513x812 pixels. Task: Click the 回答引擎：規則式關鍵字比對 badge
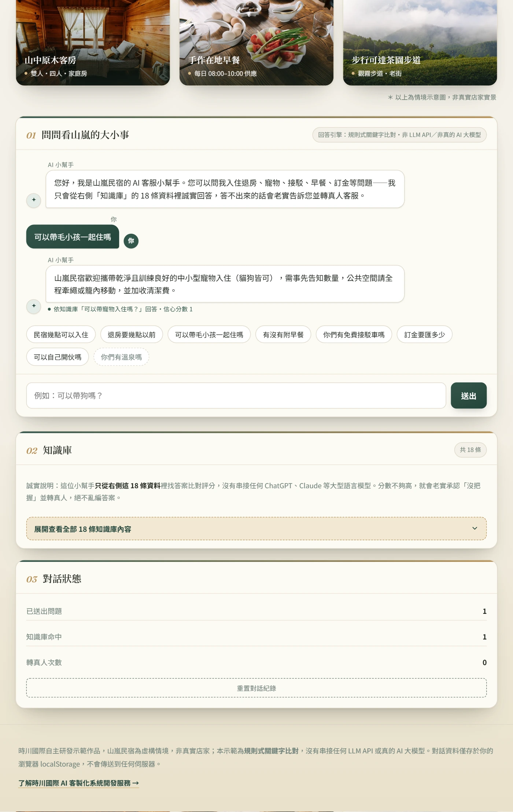399,135
